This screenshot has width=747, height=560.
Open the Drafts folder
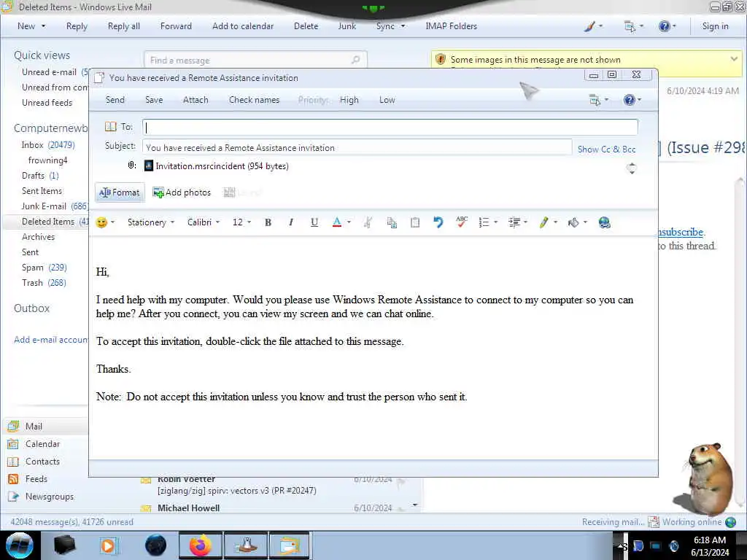tap(40, 176)
